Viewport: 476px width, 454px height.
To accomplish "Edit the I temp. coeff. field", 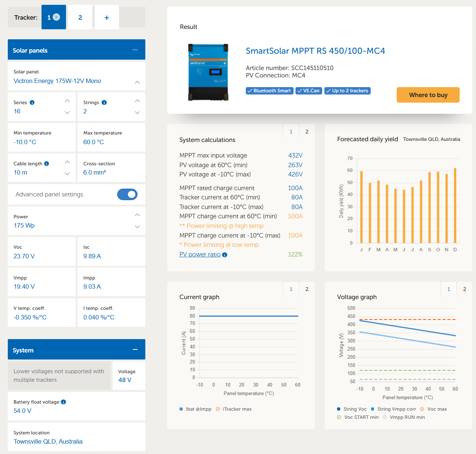I will pyautogui.click(x=111, y=313).
